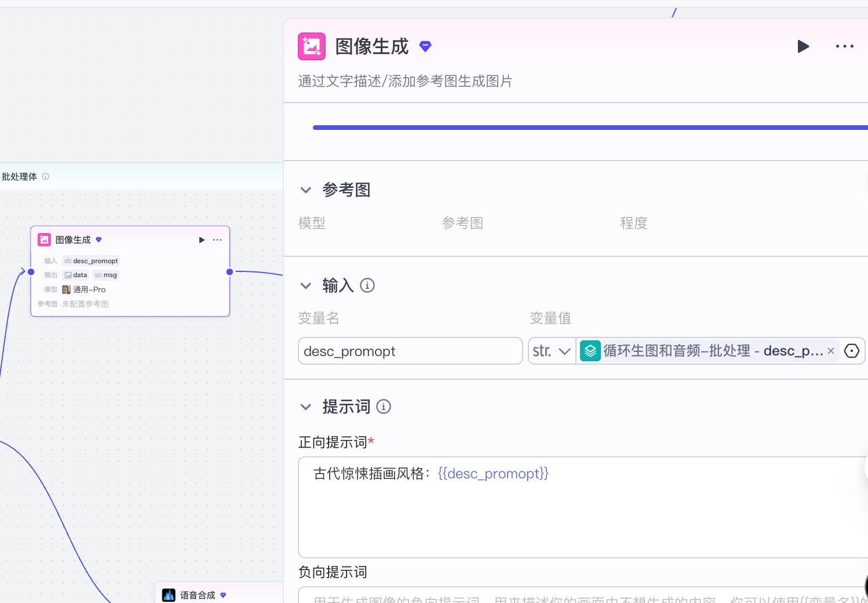
Task: Click inside the 正向提示词 text area
Action: 579,510
